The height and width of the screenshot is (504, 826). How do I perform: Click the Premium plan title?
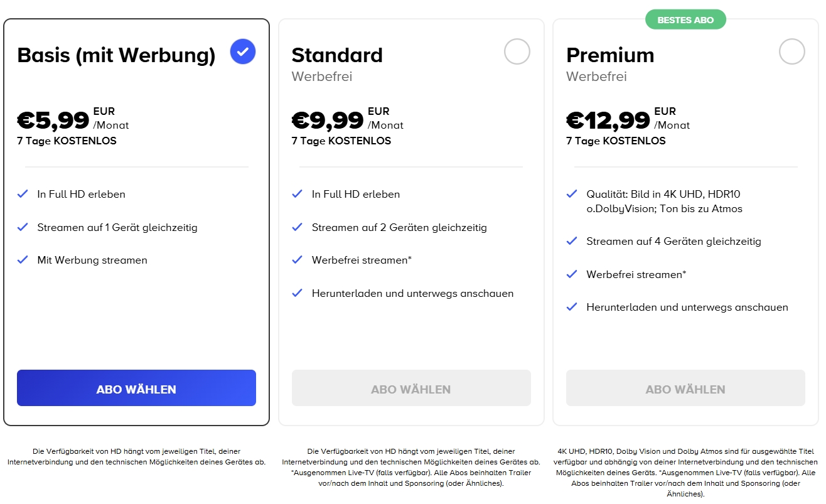[x=610, y=55]
